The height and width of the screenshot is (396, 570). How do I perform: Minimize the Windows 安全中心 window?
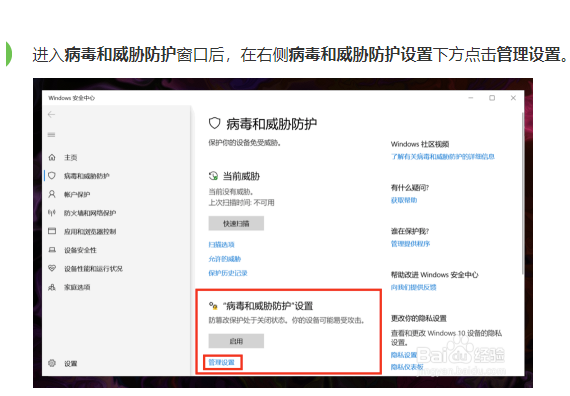471,98
